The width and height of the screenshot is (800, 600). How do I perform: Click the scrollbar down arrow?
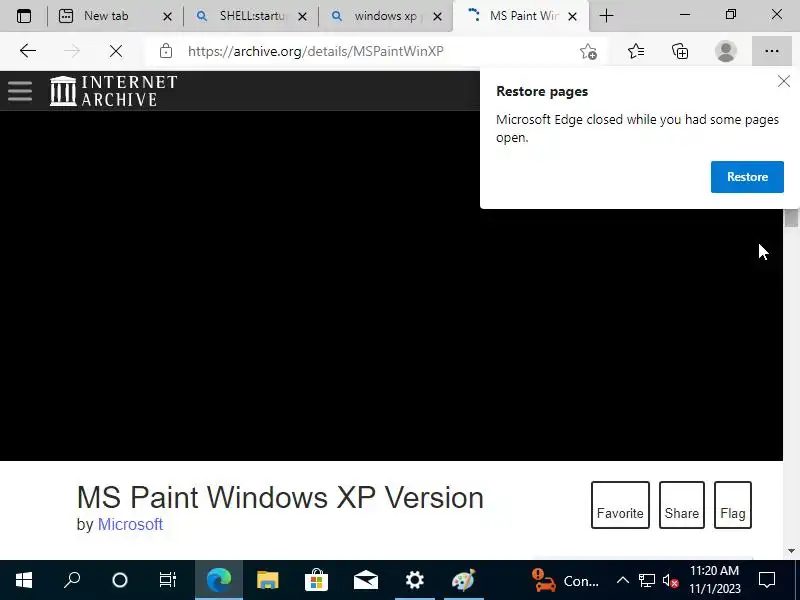[x=791, y=551]
